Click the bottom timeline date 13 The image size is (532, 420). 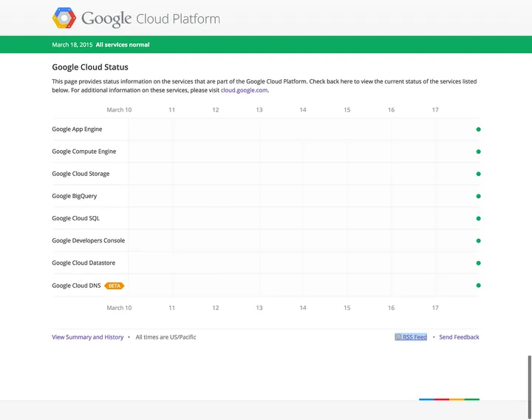point(259,308)
